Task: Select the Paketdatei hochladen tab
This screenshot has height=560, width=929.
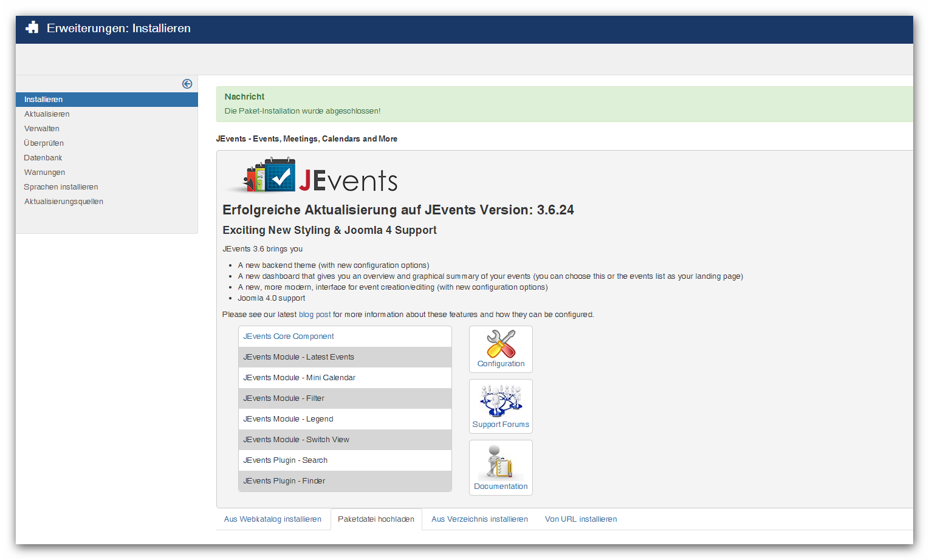Action: click(x=376, y=519)
